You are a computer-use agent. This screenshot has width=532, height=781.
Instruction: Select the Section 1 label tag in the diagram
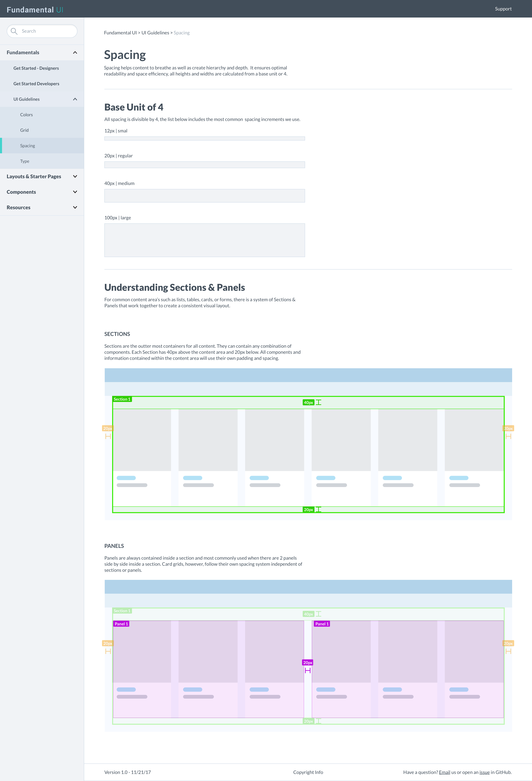click(x=122, y=399)
